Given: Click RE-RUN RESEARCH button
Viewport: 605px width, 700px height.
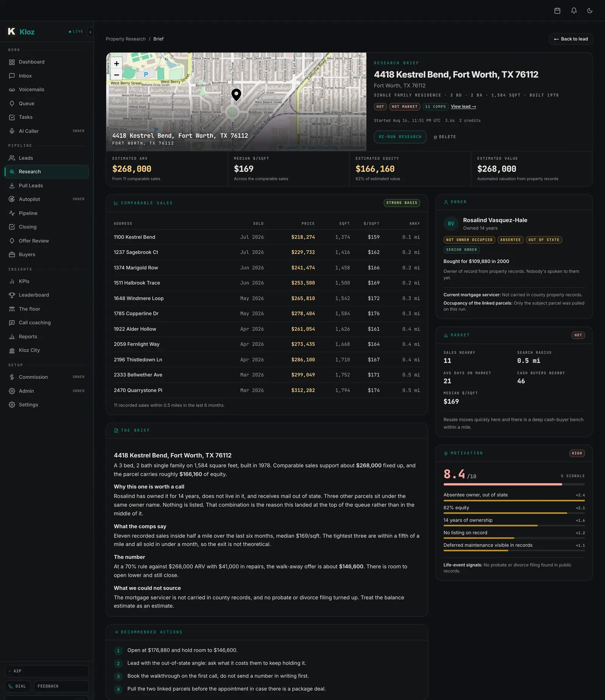Looking at the screenshot, I should (x=400, y=137).
